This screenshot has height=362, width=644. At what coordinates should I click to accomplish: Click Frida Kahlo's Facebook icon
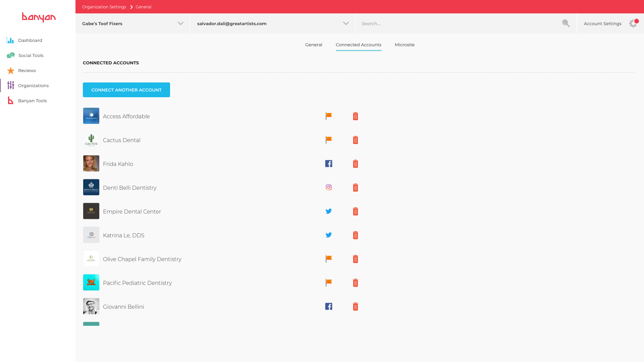coord(329,164)
